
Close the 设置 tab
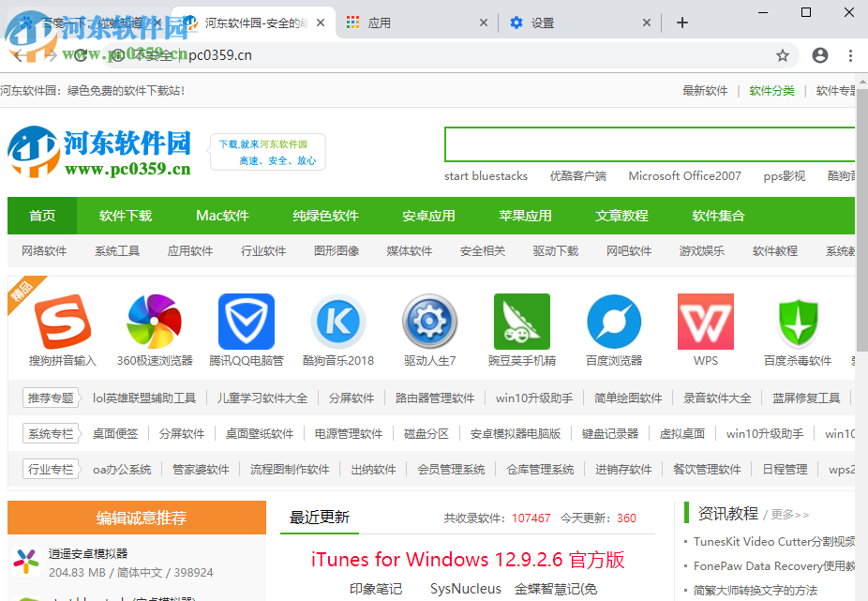646,23
